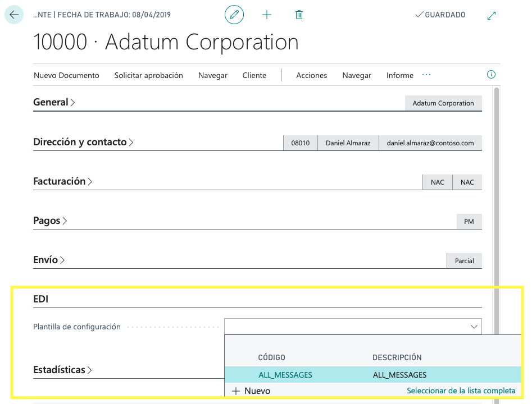Screen dimensions: 532x404
Task: Open the Cliente menu
Action: (x=254, y=75)
